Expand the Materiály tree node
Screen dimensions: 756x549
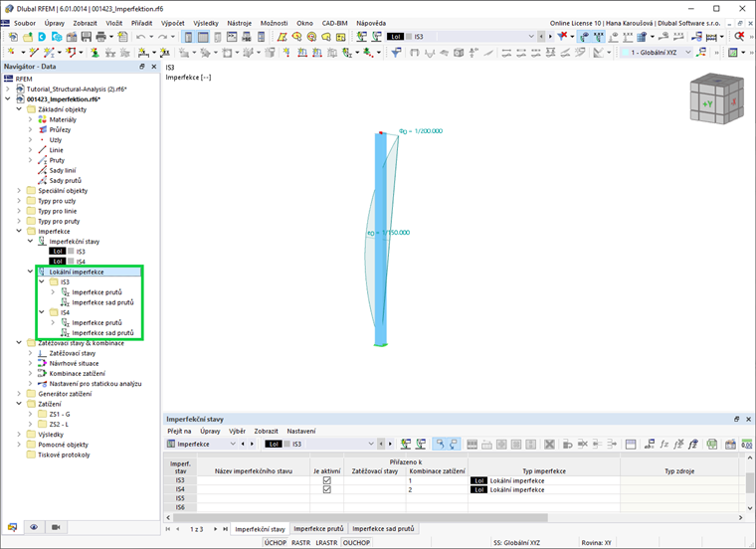pyautogui.click(x=30, y=119)
